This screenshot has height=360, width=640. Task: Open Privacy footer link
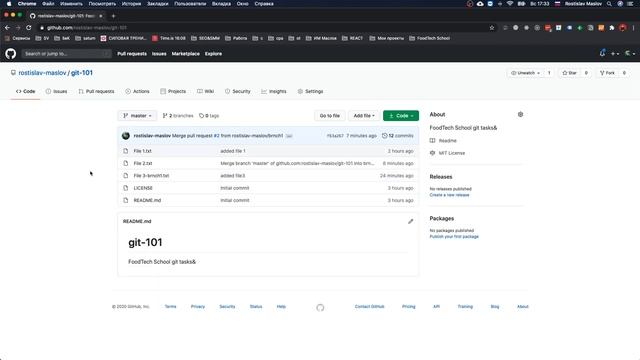pyautogui.click(x=198, y=307)
